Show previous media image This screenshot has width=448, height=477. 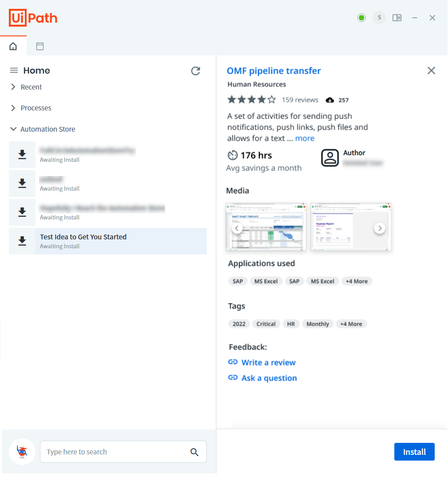pyautogui.click(x=237, y=228)
